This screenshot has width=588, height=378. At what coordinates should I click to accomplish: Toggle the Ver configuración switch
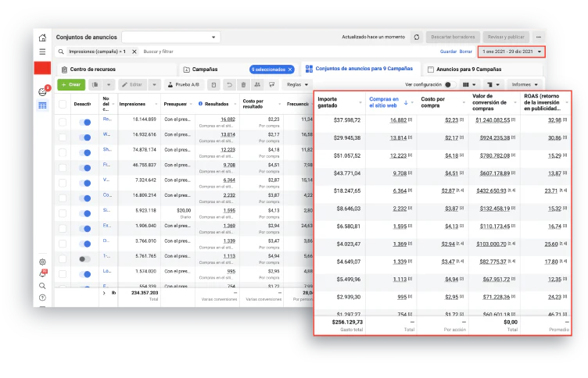tap(448, 84)
